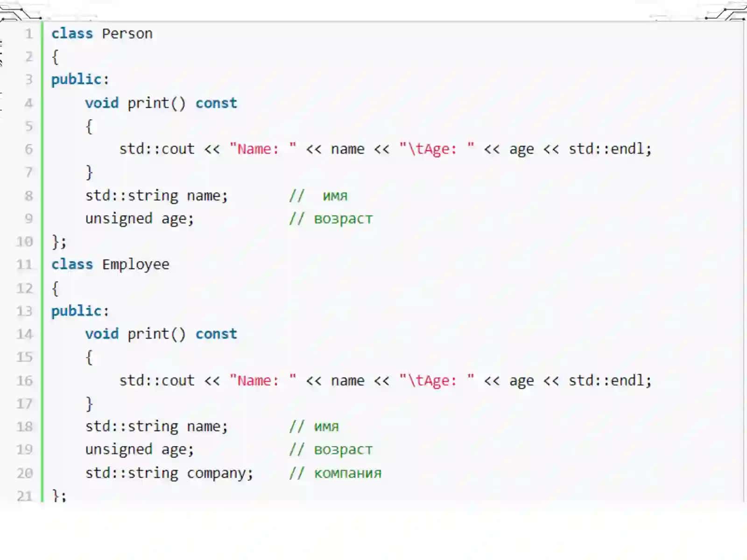Select the 'Employee' class name
Viewport: 747px width, 560px height.
point(135,265)
